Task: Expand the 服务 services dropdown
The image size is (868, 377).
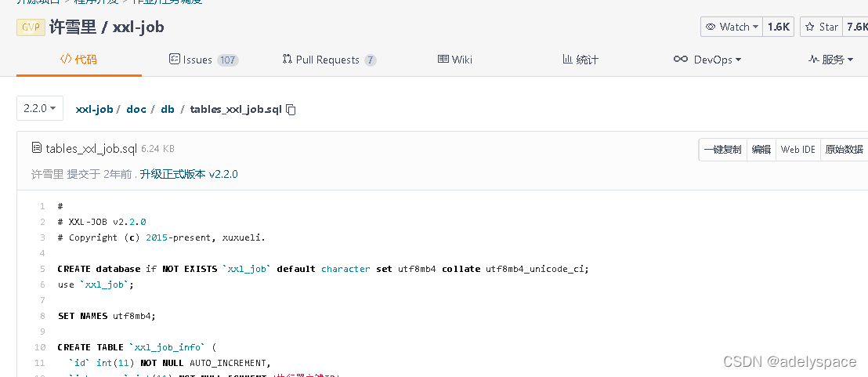Action: tap(831, 60)
